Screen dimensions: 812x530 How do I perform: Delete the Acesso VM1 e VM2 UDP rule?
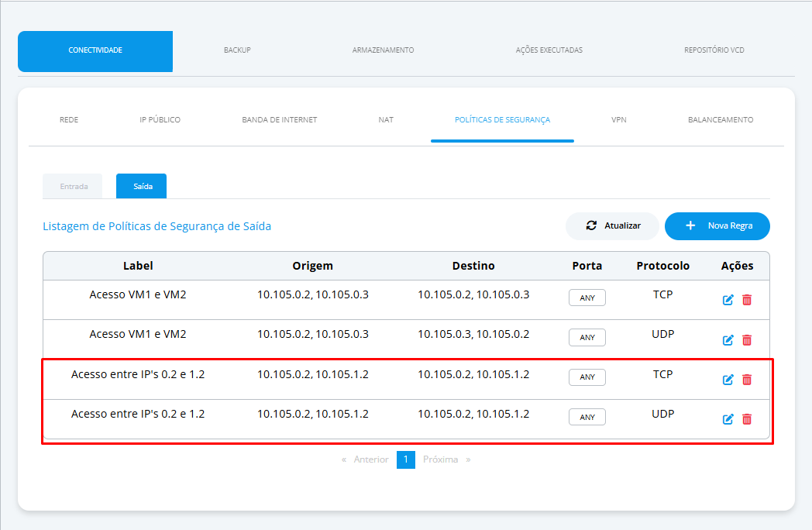(x=747, y=340)
